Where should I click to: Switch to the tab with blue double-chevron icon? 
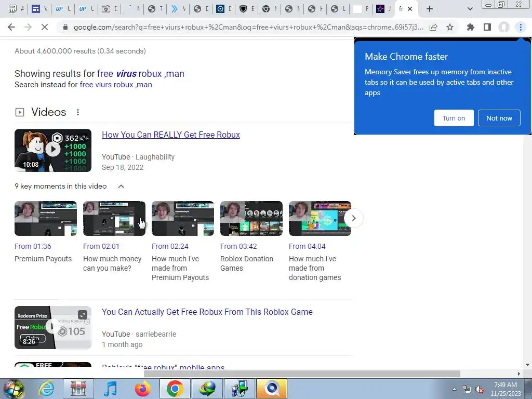(175, 9)
